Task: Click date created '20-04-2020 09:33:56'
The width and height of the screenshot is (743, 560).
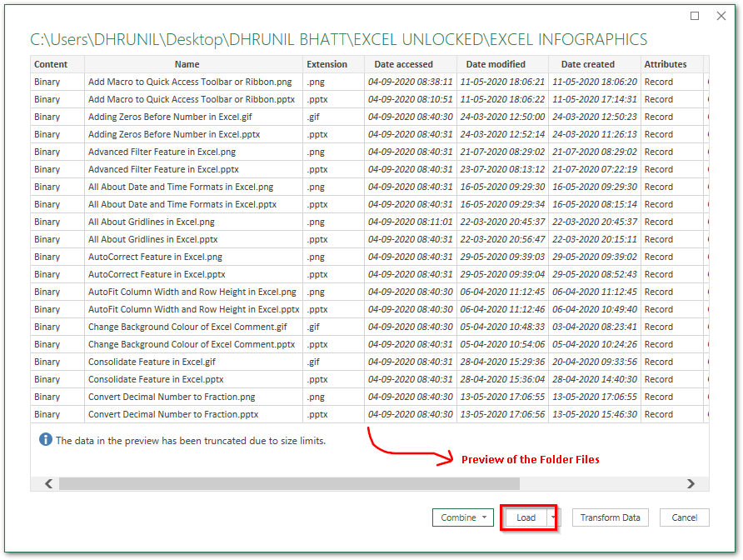Action: pos(595,362)
